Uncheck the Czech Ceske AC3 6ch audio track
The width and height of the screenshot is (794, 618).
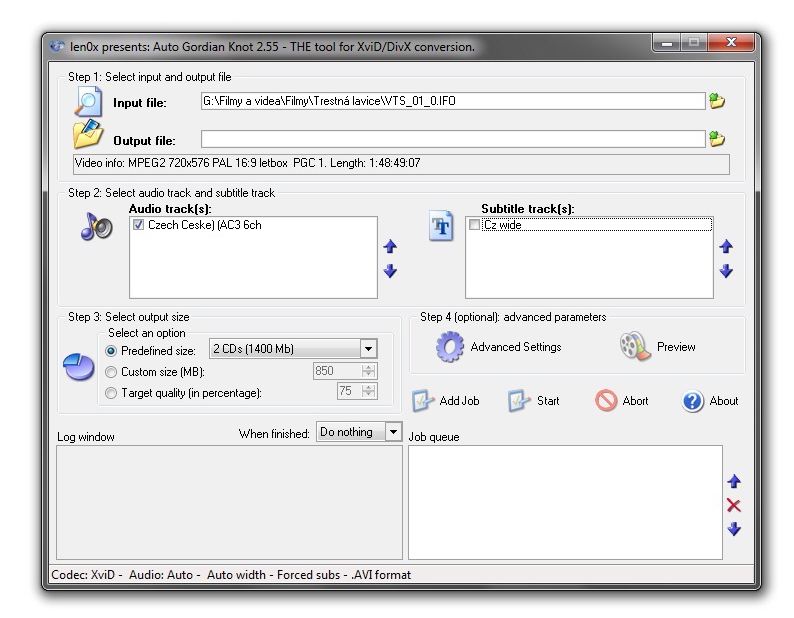point(138,225)
